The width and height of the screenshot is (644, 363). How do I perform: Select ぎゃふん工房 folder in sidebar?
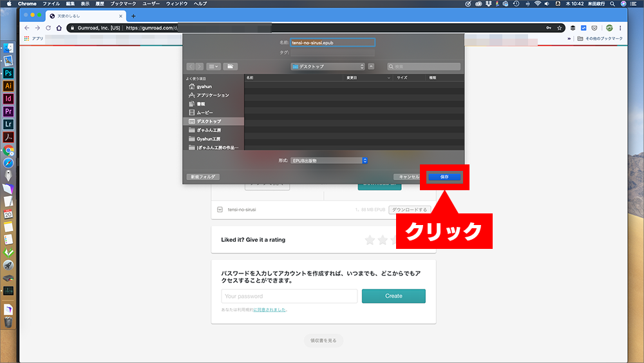coord(213,130)
